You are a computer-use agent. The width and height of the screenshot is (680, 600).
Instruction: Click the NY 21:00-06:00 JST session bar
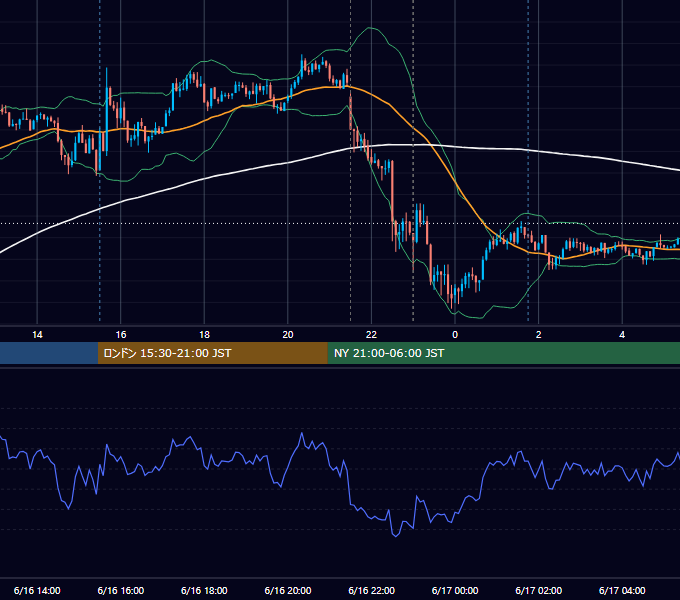pos(503,353)
